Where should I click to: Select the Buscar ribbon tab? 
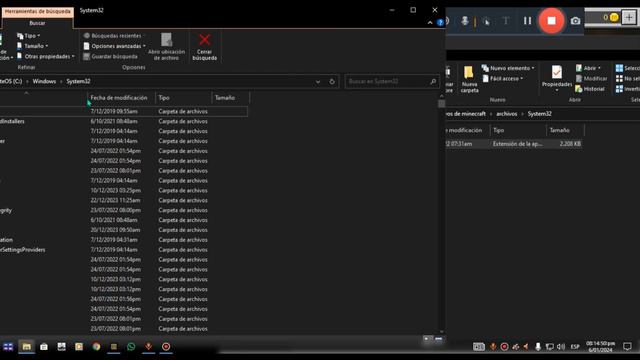[38, 23]
